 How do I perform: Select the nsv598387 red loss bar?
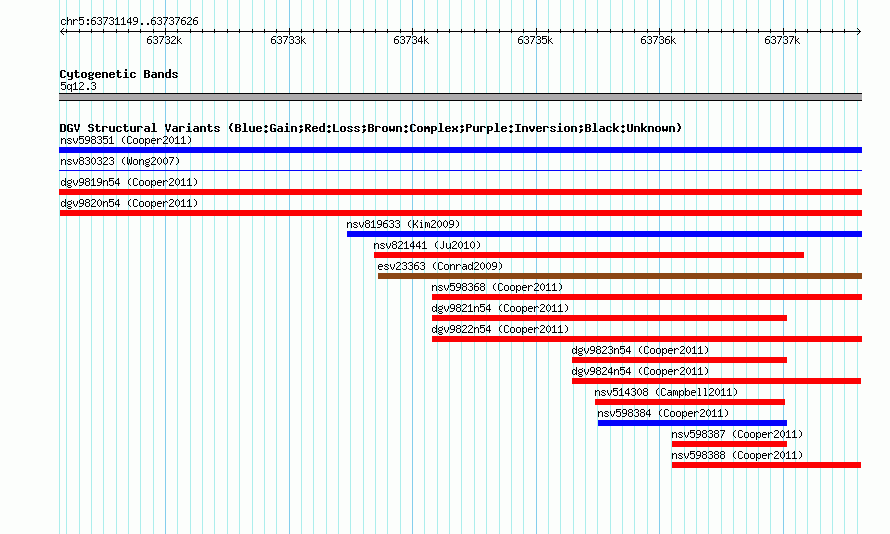click(729, 444)
